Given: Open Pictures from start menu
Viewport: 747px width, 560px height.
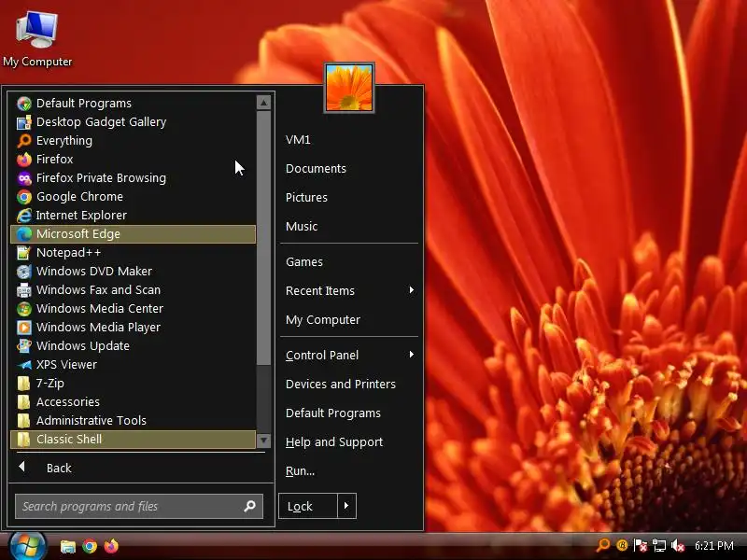Looking at the screenshot, I should pyautogui.click(x=307, y=197).
